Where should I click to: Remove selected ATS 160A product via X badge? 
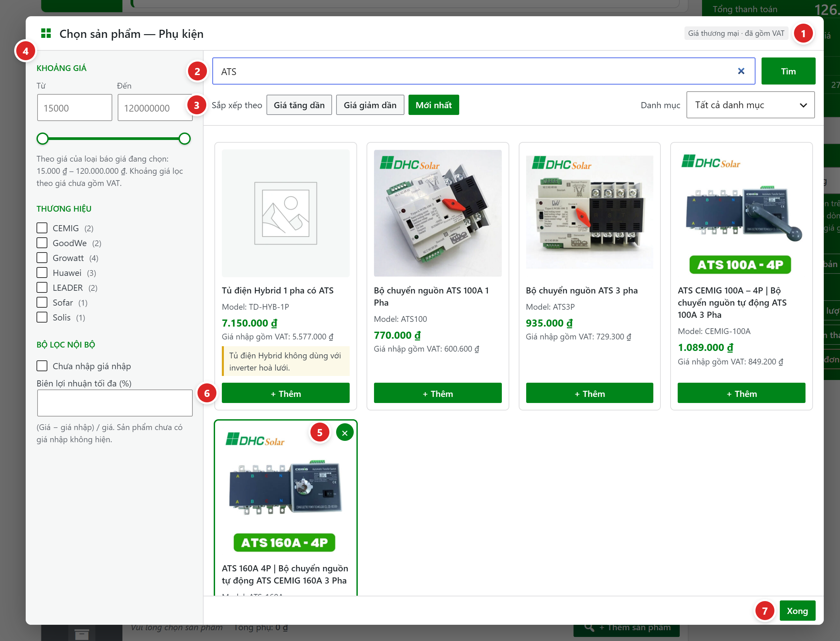pos(345,433)
